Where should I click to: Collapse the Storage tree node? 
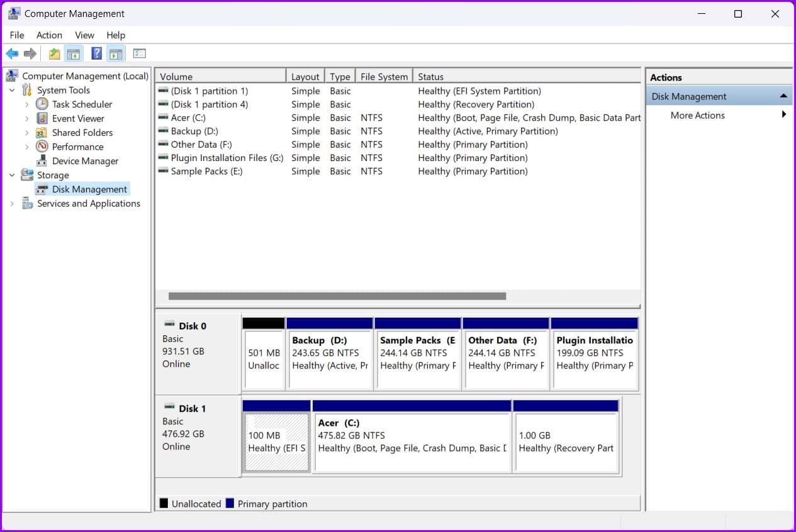[11, 175]
